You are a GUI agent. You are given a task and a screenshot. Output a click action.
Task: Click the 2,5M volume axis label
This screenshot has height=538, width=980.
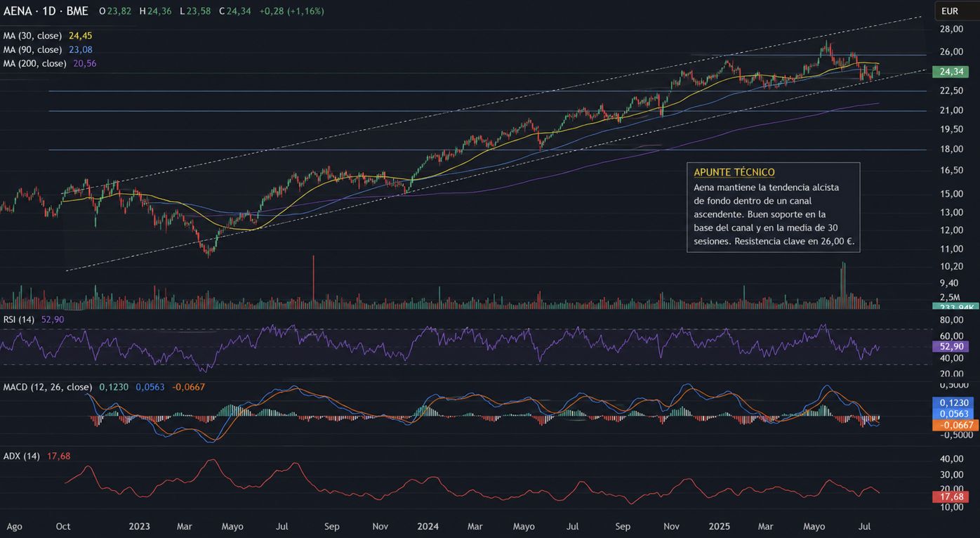click(x=950, y=298)
